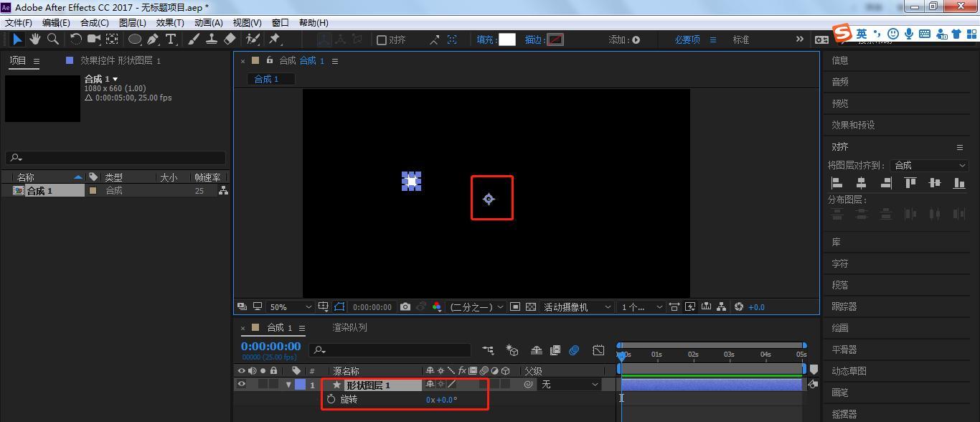The image size is (980, 422).
Task: Click the project flowchart icon beside 合成 1
Action: point(223,191)
